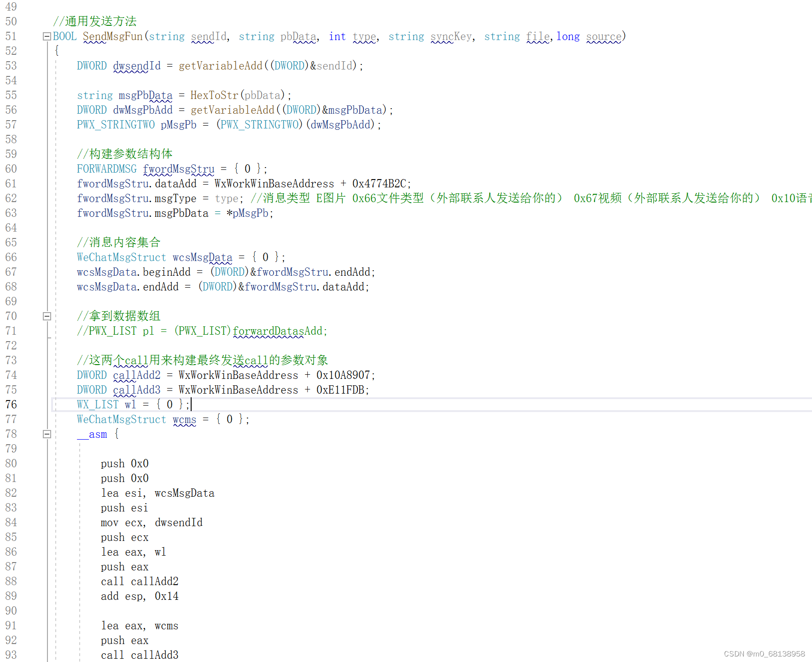Screen dimensions: 812x662
Task: Click lea eax, wl instruction
Action: [134, 552]
